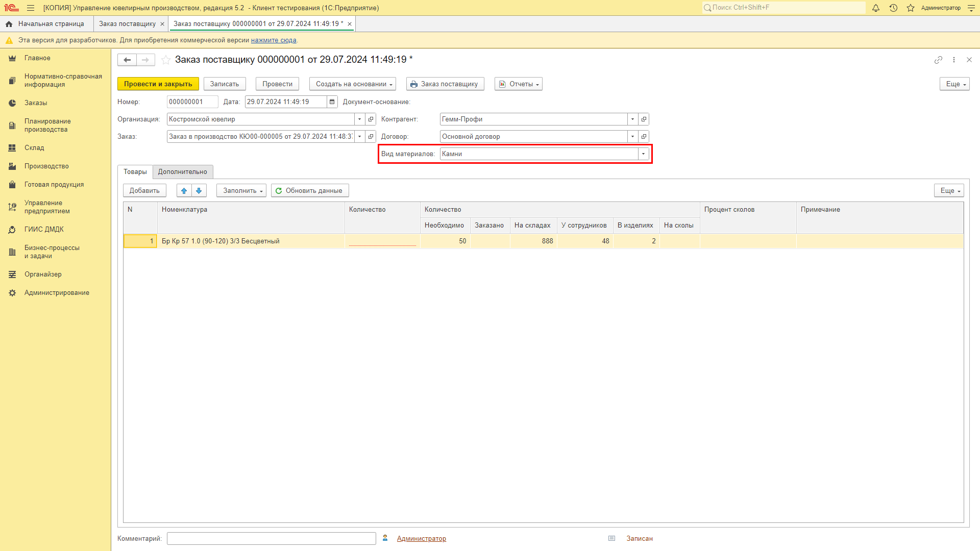Image resolution: width=980 pixels, height=551 pixels.
Task: Open the favorites star in title bar
Action: [x=911, y=8]
